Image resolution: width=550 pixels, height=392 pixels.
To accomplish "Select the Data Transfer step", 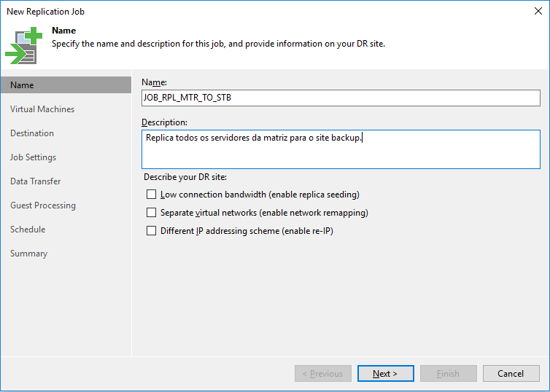I will (36, 181).
